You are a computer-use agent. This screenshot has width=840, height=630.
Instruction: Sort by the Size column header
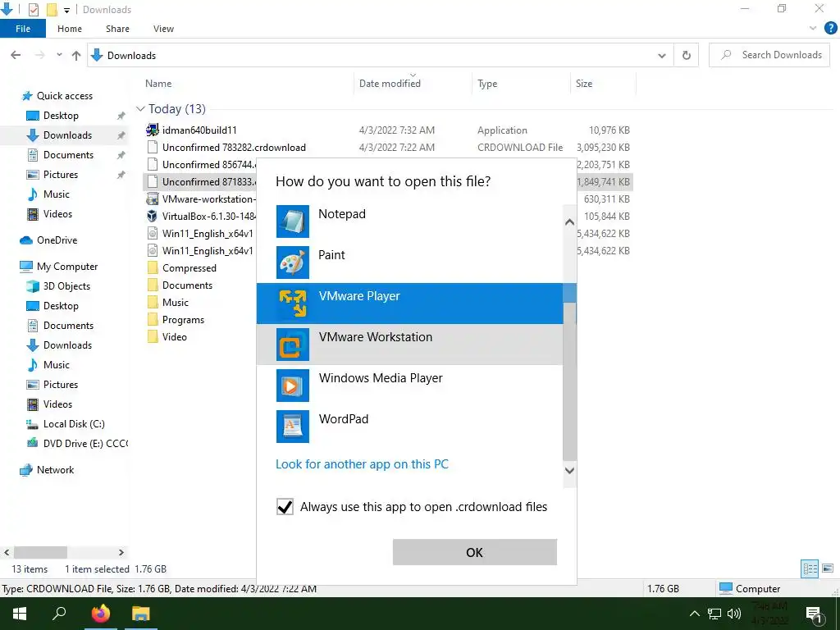[584, 84]
